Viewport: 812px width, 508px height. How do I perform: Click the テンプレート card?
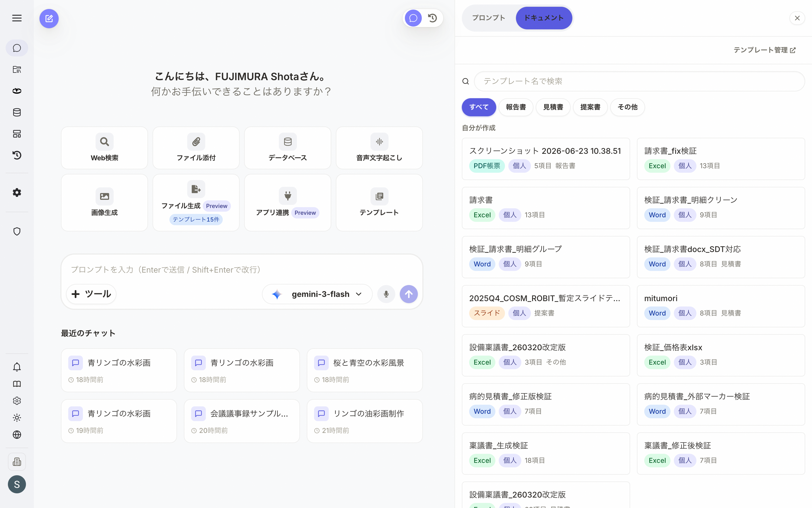point(379,203)
